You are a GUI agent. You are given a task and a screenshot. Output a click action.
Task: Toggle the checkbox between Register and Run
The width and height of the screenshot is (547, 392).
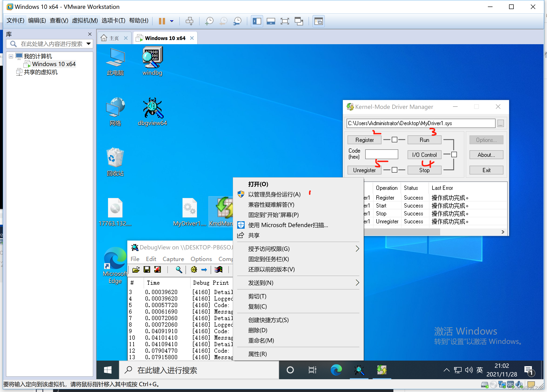click(394, 140)
